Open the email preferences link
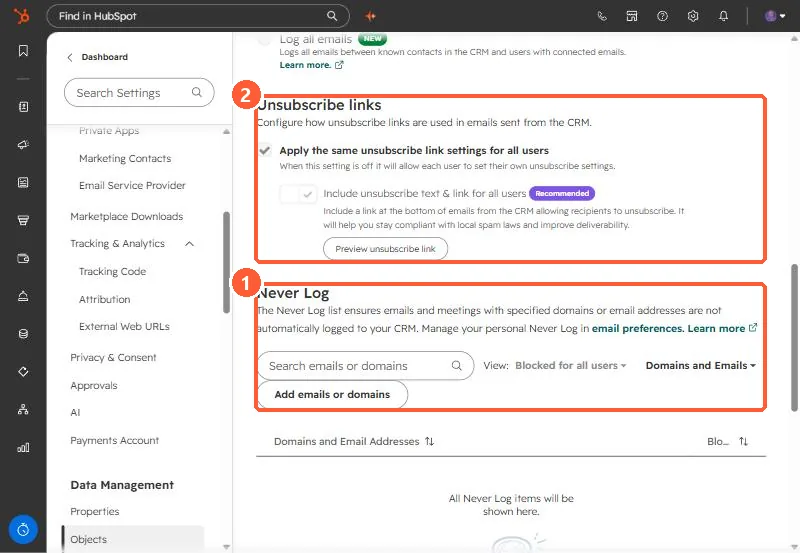This screenshot has width=800, height=553. (637, 329)
